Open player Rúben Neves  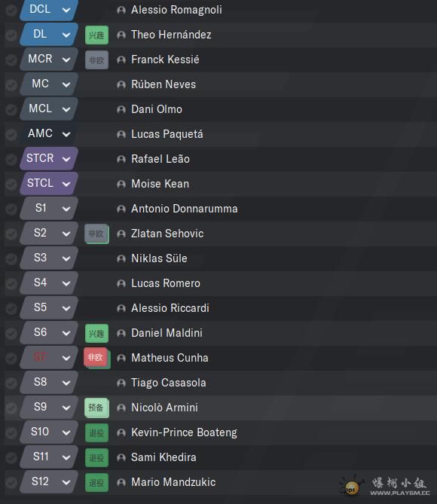click(163, 84)
